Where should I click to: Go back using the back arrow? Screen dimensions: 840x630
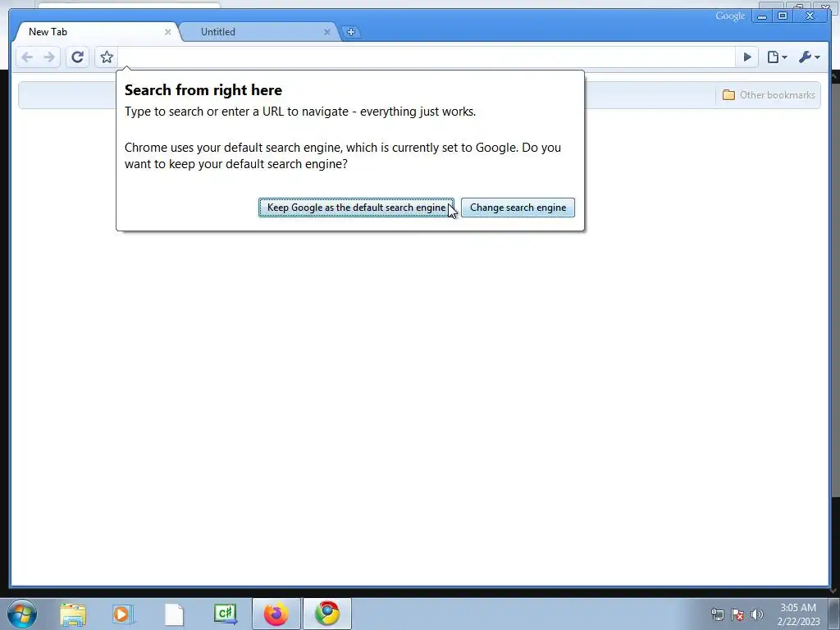pos(27,57)
